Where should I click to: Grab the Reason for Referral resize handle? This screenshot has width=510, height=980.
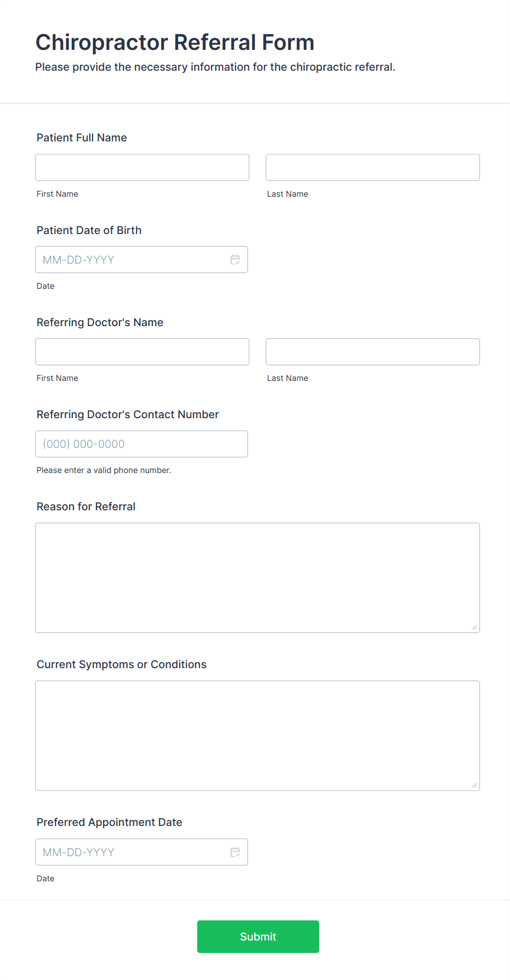474,627
